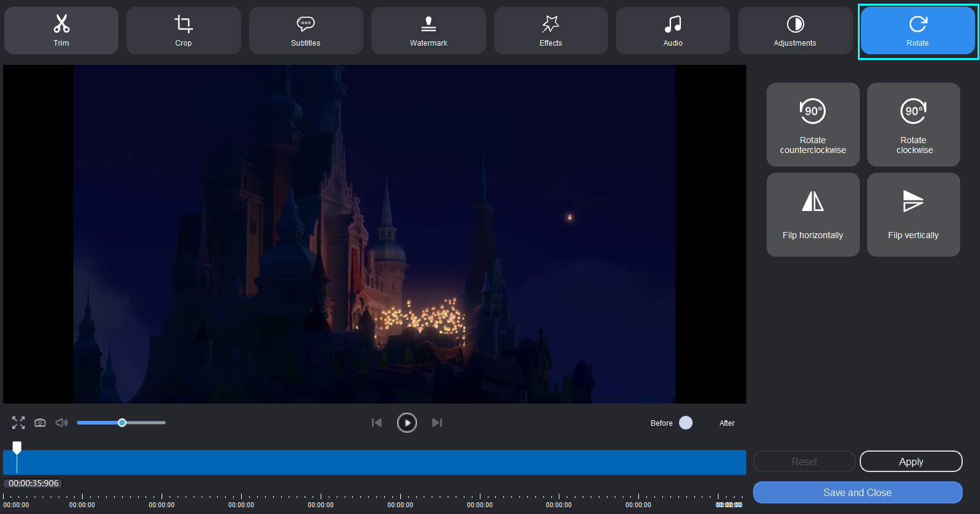Viewport: 980px width, 514px height.
Task: Mute the volume speaker icon
Action: tap(62, 423)
